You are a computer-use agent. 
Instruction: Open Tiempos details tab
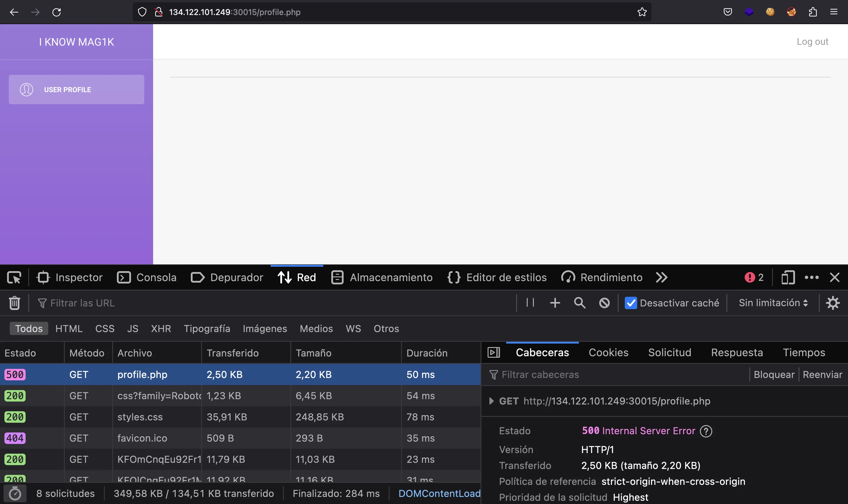point(804,352)
